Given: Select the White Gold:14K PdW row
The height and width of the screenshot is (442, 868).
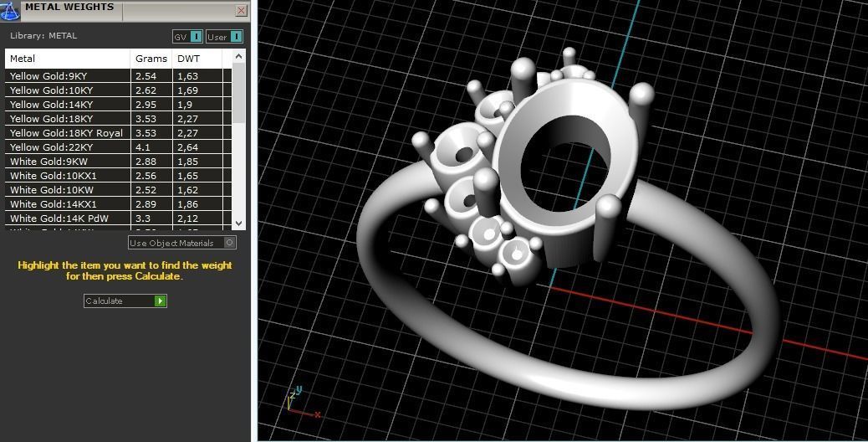Looking at the screenshot, I should [119, 218].
